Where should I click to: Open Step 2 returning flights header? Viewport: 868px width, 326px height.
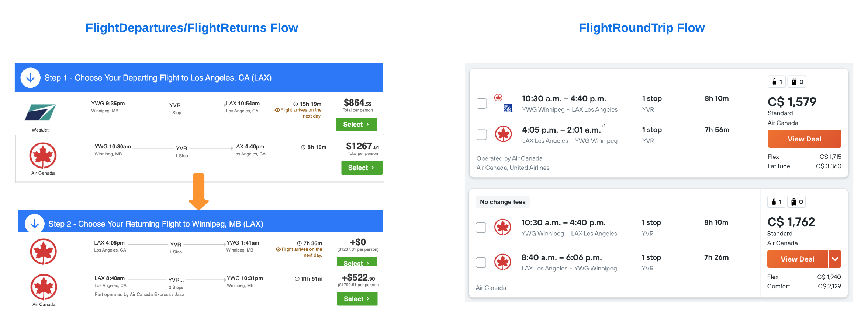(x=156, y=223)
